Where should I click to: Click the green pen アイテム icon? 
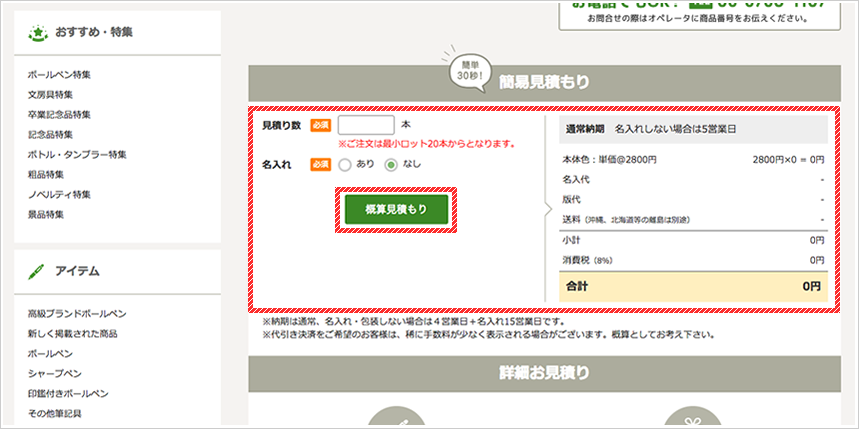pos(36,271)
